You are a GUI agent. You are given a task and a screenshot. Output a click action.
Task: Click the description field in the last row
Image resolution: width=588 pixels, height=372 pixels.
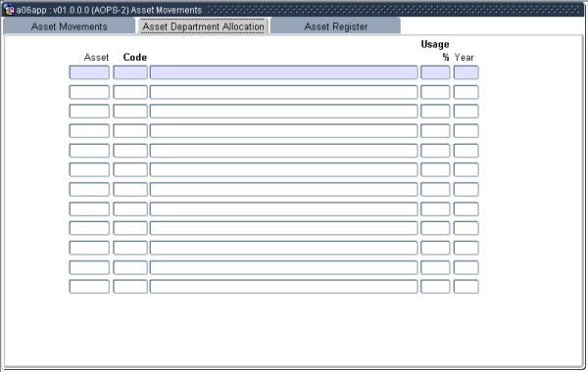coord(283,287)
